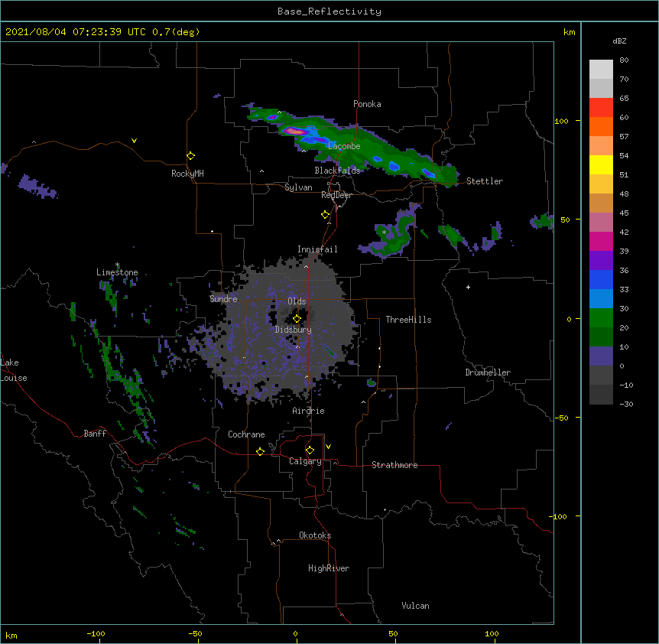Viewport: 659px width, 644px height.
Task: Click the Strathmore label
Action: coord(394,465)
